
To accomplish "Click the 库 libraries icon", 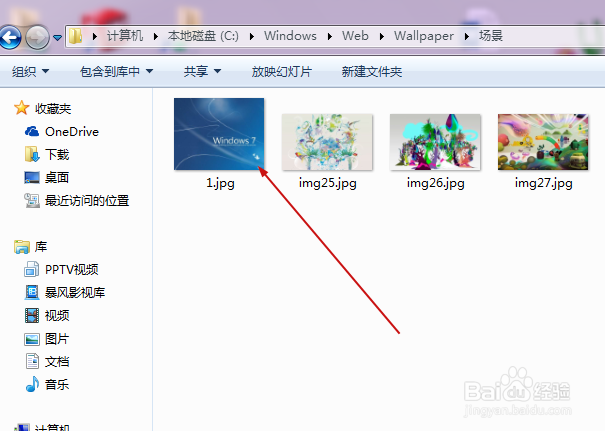I will tap(22, 247).
